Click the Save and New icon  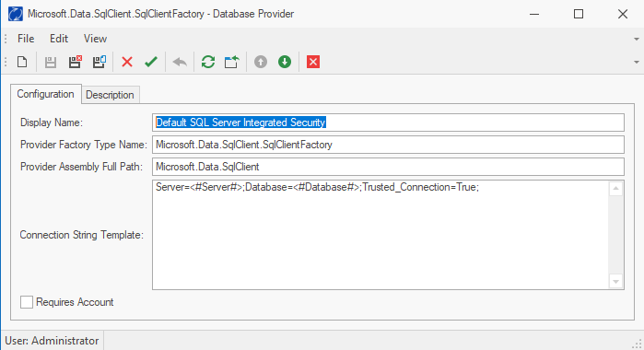click(x=99, y=62)
